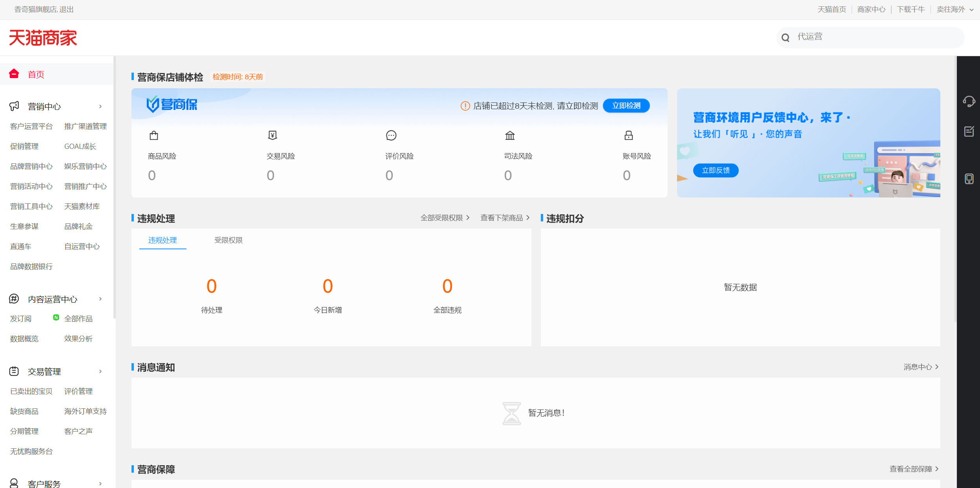Click the 立即反馈 button
This screenshot has height=488, width=980.
715,170
